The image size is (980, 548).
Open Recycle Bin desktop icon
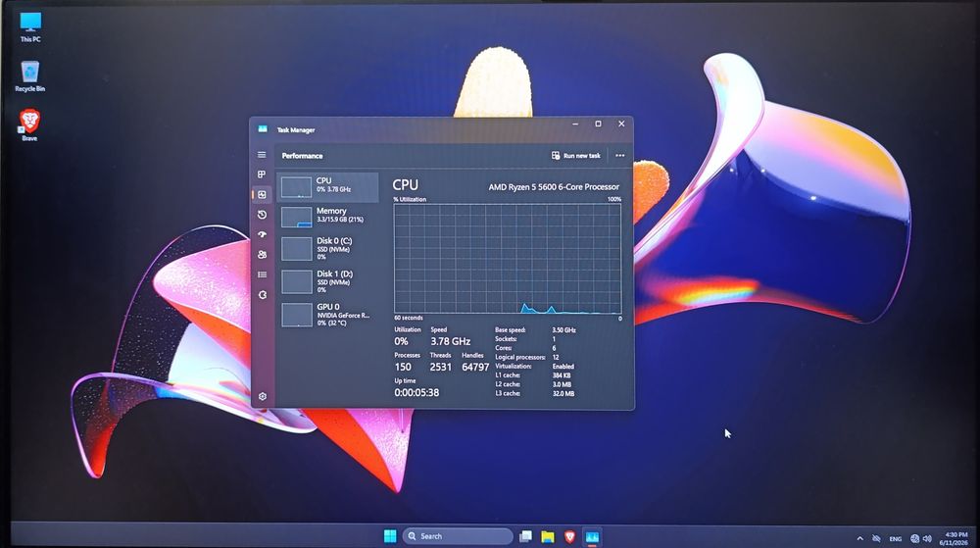coord(30,76)
